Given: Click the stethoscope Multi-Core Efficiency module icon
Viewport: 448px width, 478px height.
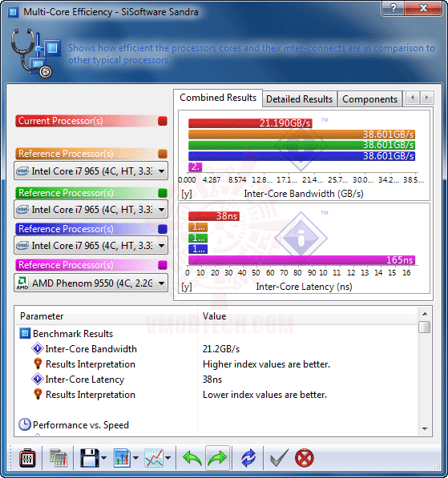Looking at the screenshot, I should (x=35, y=53).
